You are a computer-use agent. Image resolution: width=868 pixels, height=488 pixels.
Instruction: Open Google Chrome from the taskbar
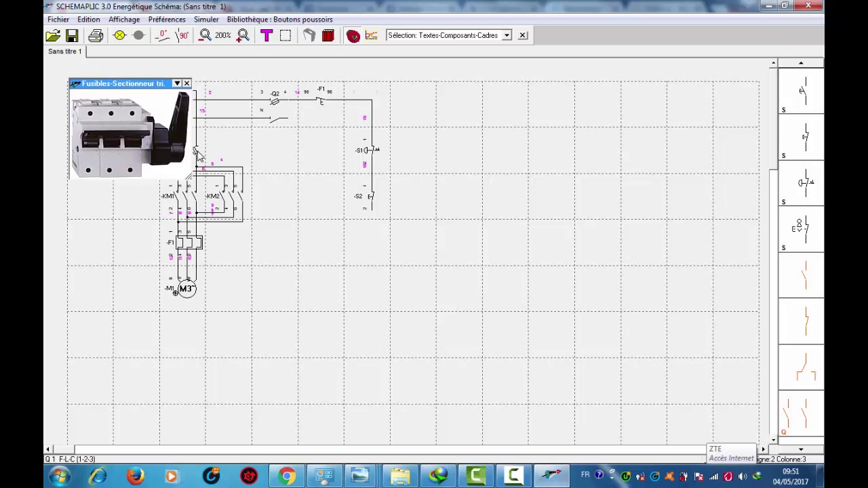point(287,476)
